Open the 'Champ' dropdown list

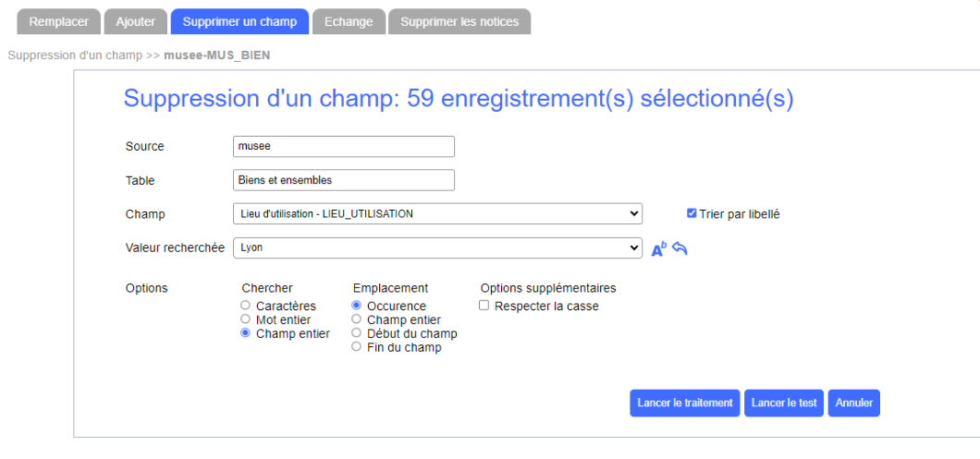(x=437, y=213)
